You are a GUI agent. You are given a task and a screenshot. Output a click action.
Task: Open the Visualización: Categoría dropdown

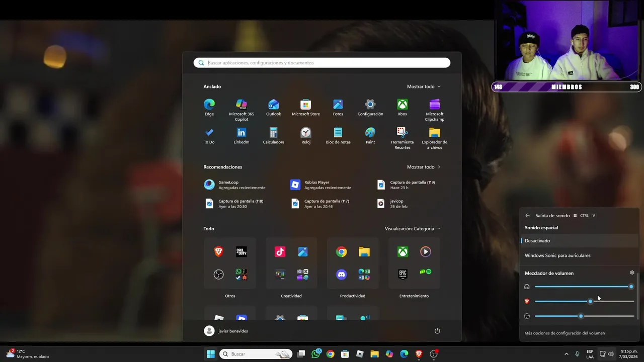click(413, 229)
